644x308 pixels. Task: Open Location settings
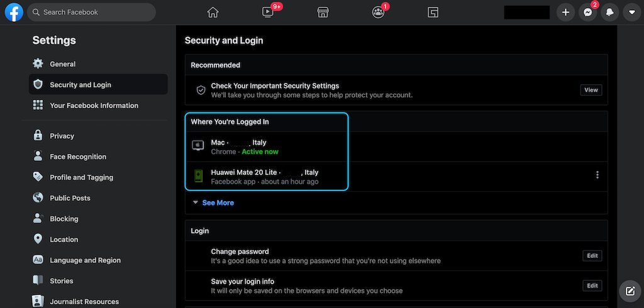(98, 239)
